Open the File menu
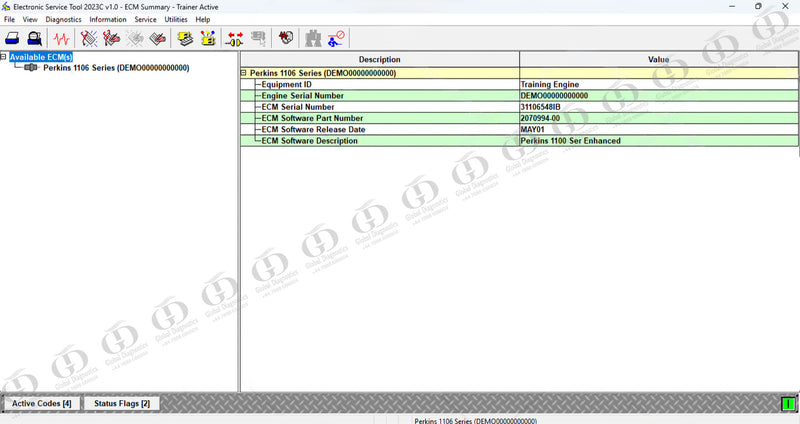 click(9, 19)
